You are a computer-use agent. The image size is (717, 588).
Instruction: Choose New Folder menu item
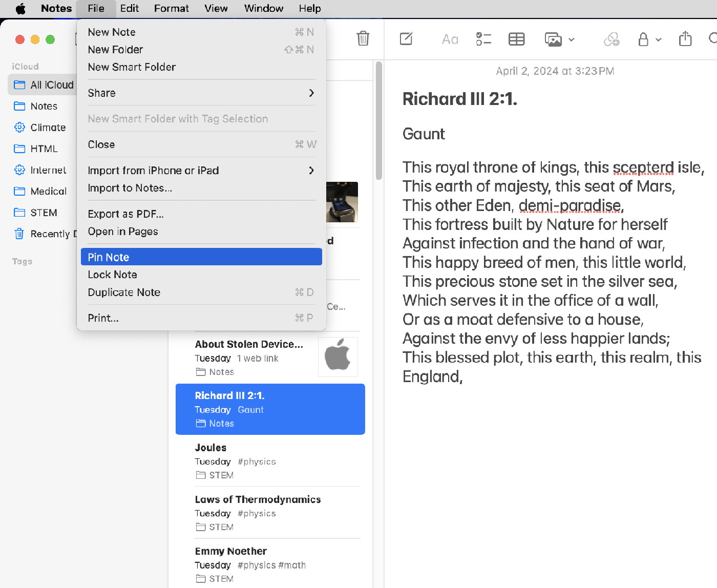(x=201, y=50)
